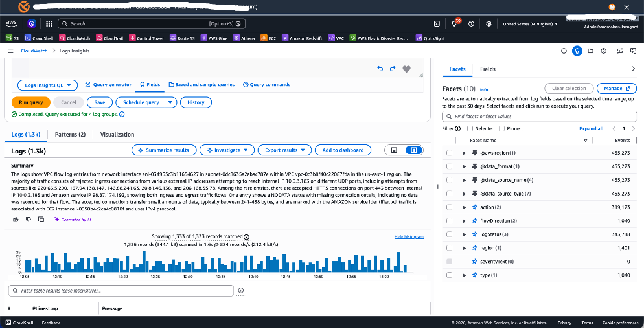Open AWS Glue bookmark in favorites bar
The image size is (644, 329).
click(x=214, y=38)
